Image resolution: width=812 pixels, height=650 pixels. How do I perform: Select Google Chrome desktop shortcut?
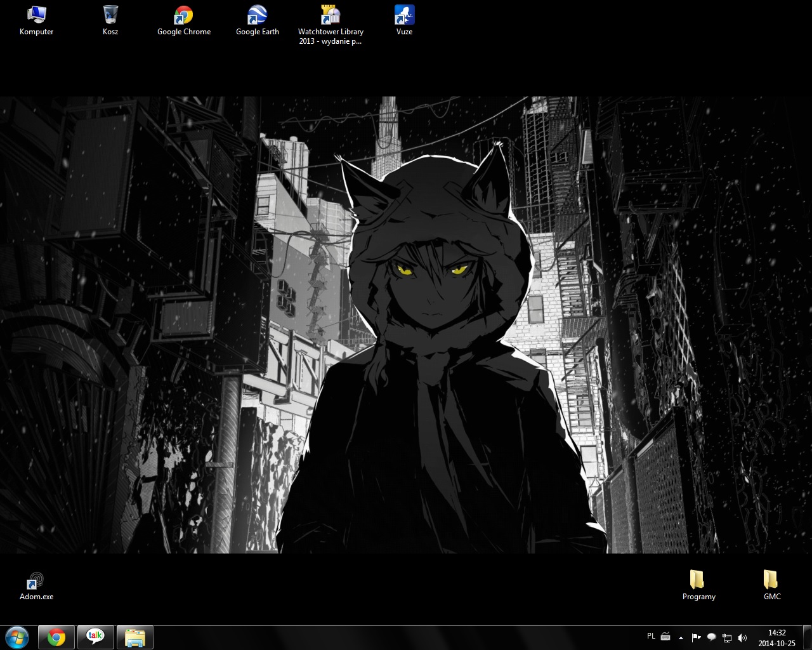coord(184,20)
